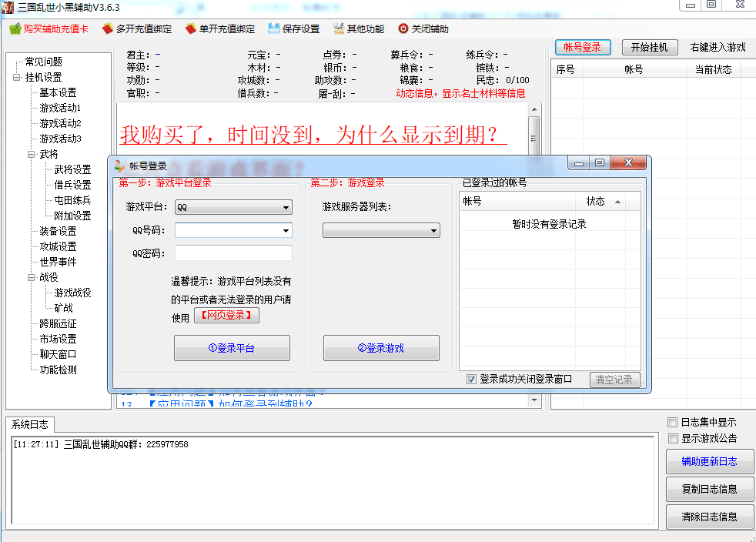Image resolution: width=756 pixels, height=542 pixels.
Task: Click the icon in 帐号登录 dialog title
Action: point(119,166)
